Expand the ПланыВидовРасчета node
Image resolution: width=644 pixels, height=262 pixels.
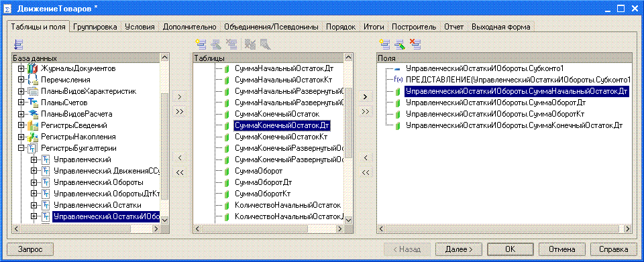click(x=21, y=114)
